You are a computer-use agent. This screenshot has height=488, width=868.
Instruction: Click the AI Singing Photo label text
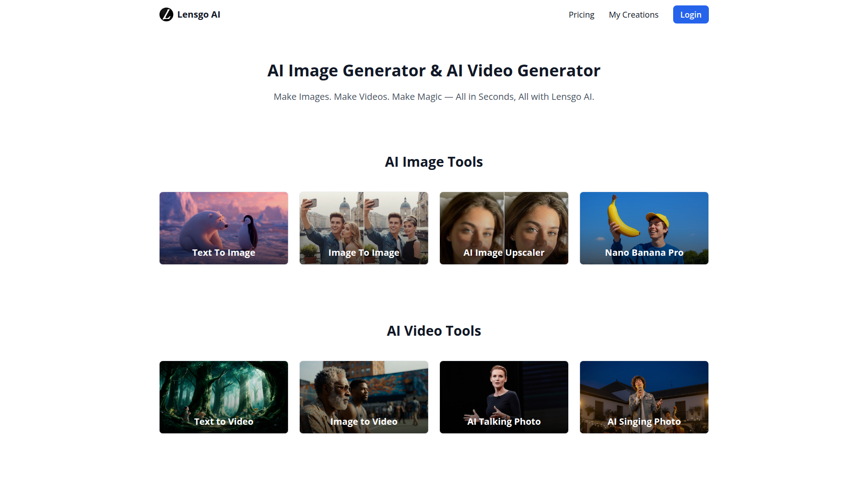[644, 422]
